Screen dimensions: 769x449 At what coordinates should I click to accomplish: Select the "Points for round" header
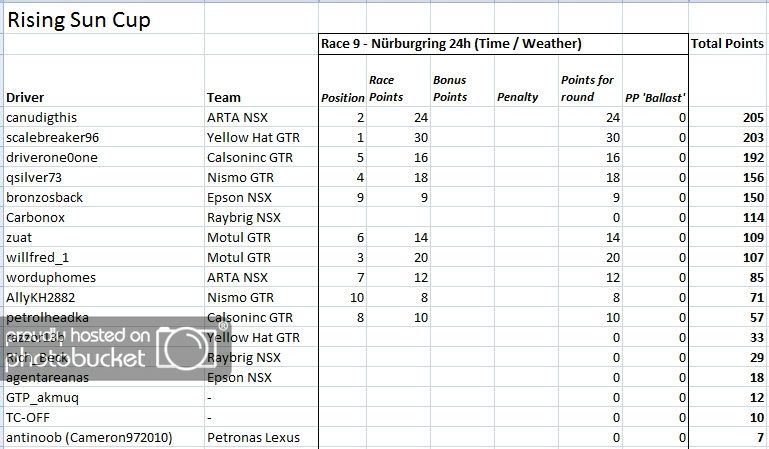click(x=588, y=88)
